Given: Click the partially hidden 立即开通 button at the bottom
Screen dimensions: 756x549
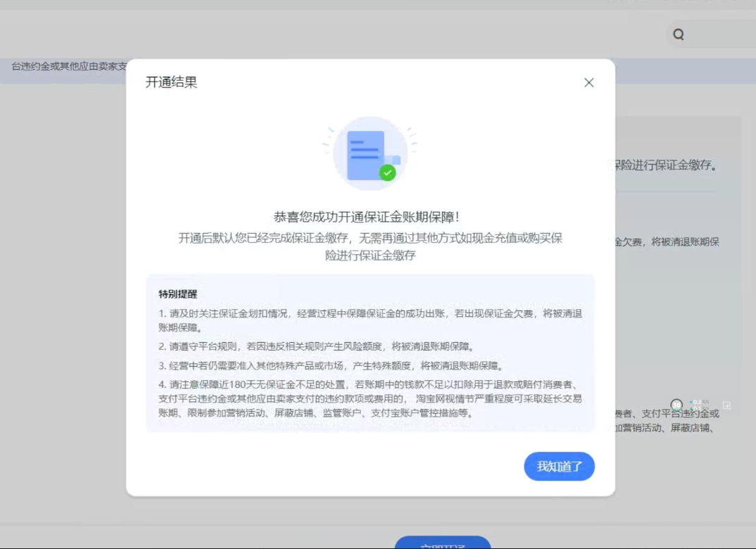Looking at the screenshot, I should 442,543.
